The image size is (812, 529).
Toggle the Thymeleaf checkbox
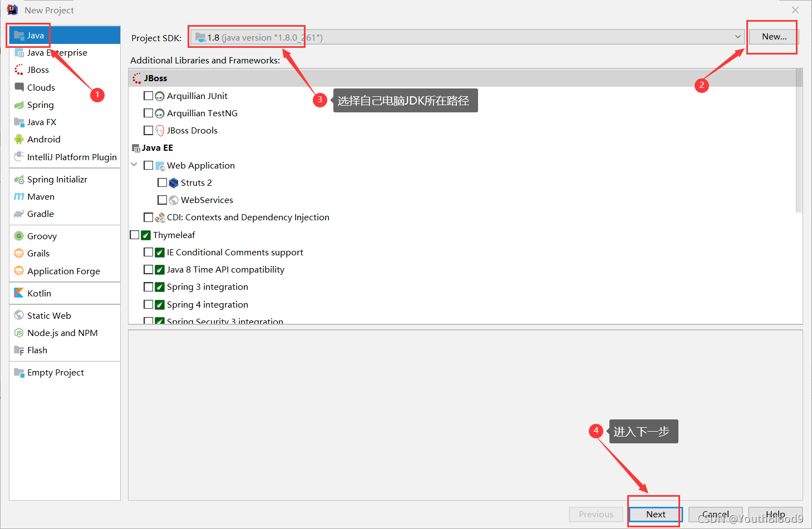coord(134,235)
